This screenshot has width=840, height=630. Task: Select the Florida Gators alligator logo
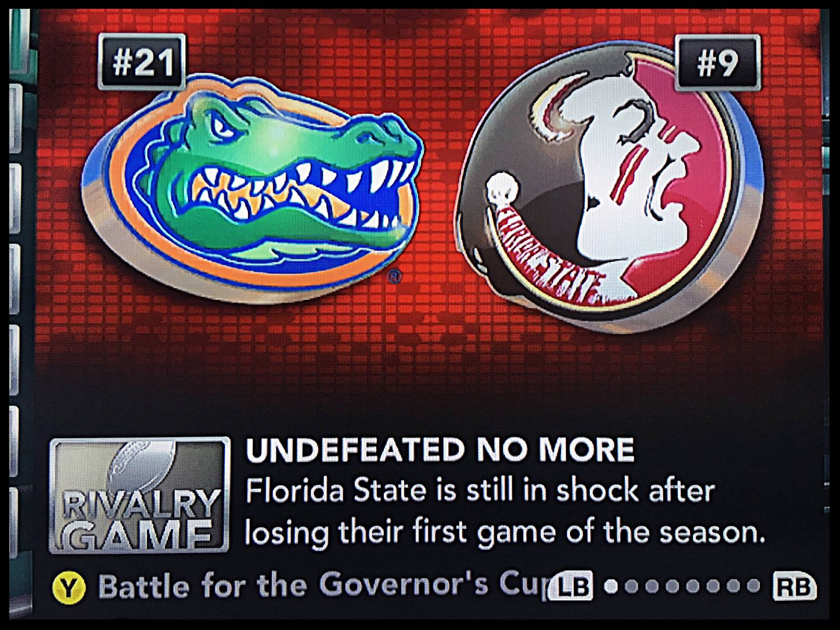tap(251, 187)
